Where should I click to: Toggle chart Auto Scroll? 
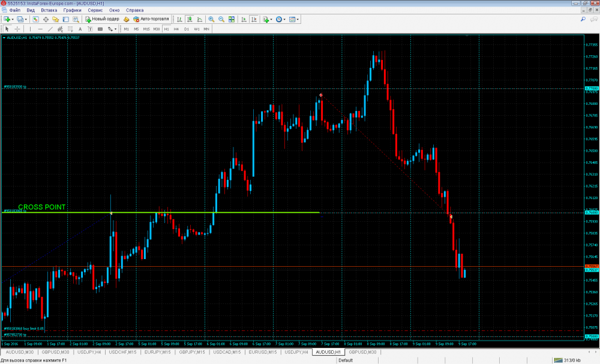pyautogui.click(x=244, y=19)
